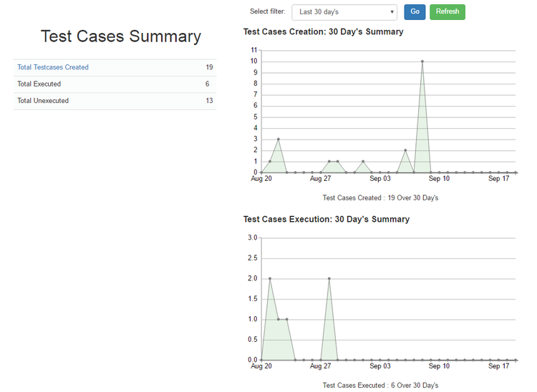The image size is (537, 392).
Task: Click the first 2.0 peak point in execution chart
Action: [270, 278]
